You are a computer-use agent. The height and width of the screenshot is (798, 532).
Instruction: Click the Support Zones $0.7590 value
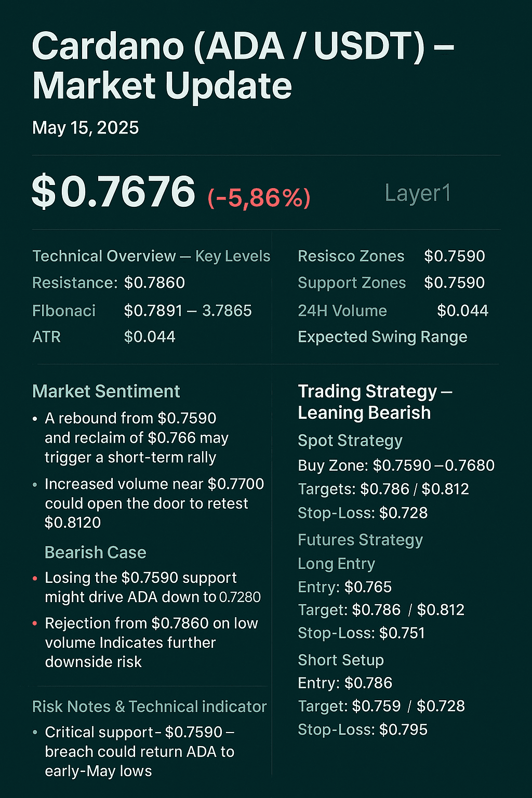click(x=454, y=283)
